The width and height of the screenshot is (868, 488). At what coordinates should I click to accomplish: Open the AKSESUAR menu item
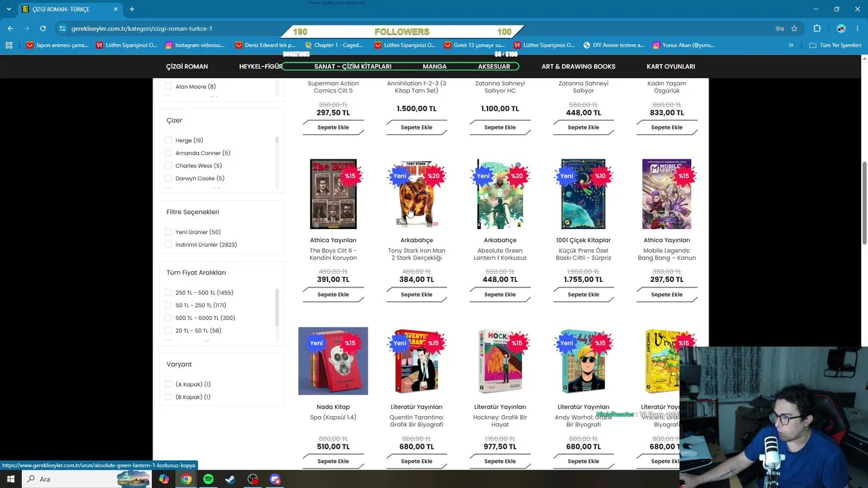494,66
